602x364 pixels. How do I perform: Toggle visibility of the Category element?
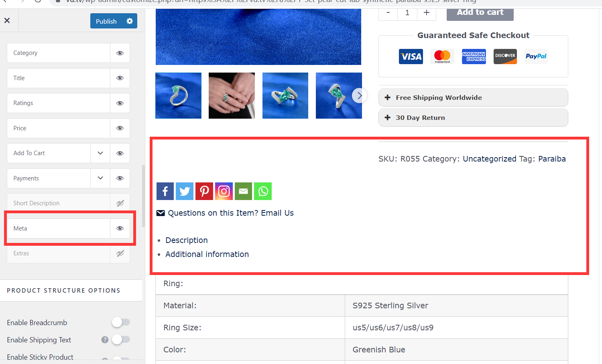(x=120, y=53)
